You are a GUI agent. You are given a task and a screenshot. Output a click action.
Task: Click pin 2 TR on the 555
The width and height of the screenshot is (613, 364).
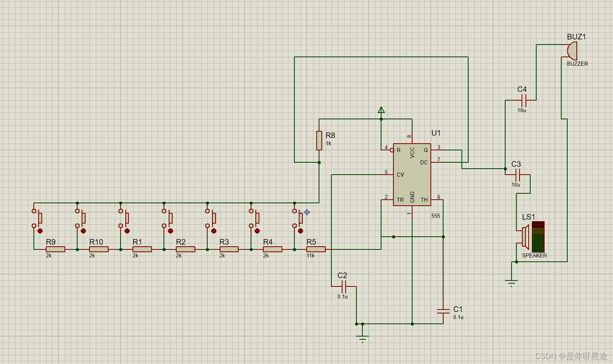click(x=387, y=200)
